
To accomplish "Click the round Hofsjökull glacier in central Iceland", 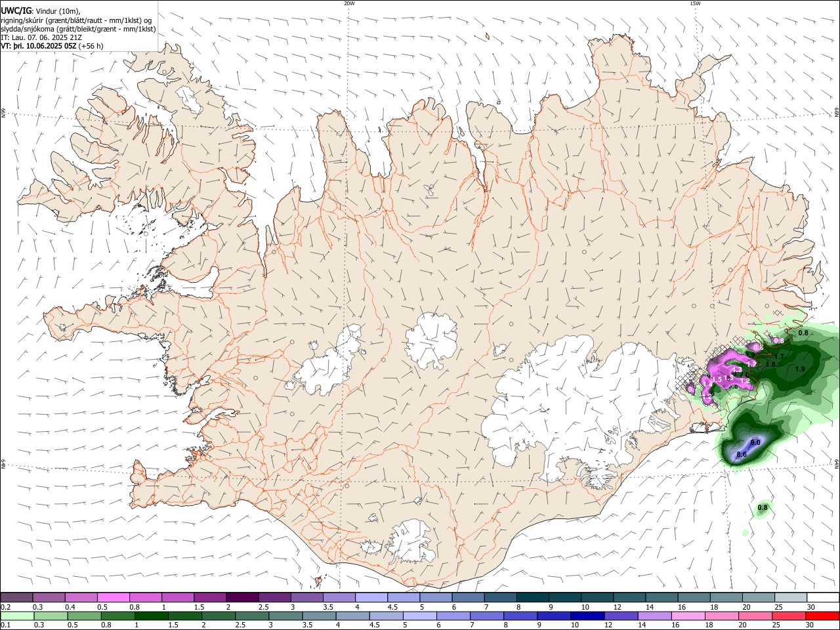I will click(x=431, y=340).
